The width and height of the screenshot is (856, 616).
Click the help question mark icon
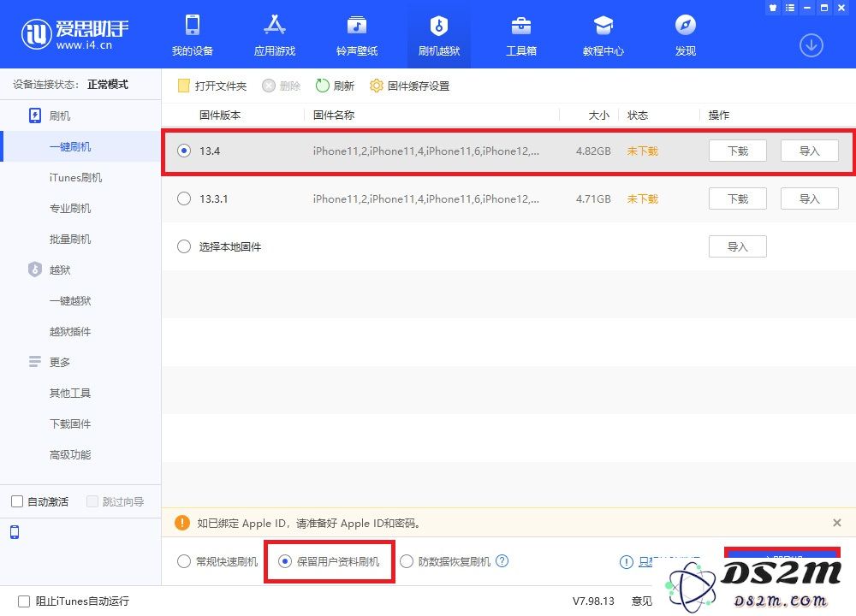502,561
